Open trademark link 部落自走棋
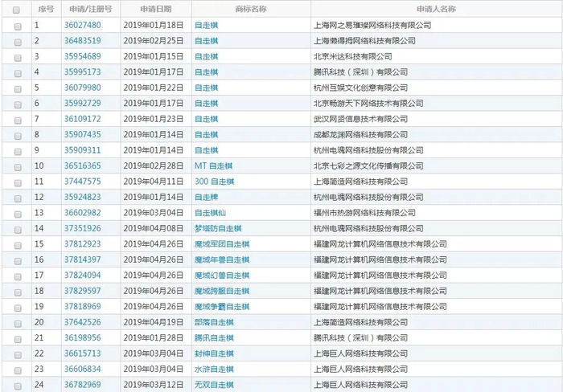The image size is (563, 392). pyautogui.click(x=215, y=322)
